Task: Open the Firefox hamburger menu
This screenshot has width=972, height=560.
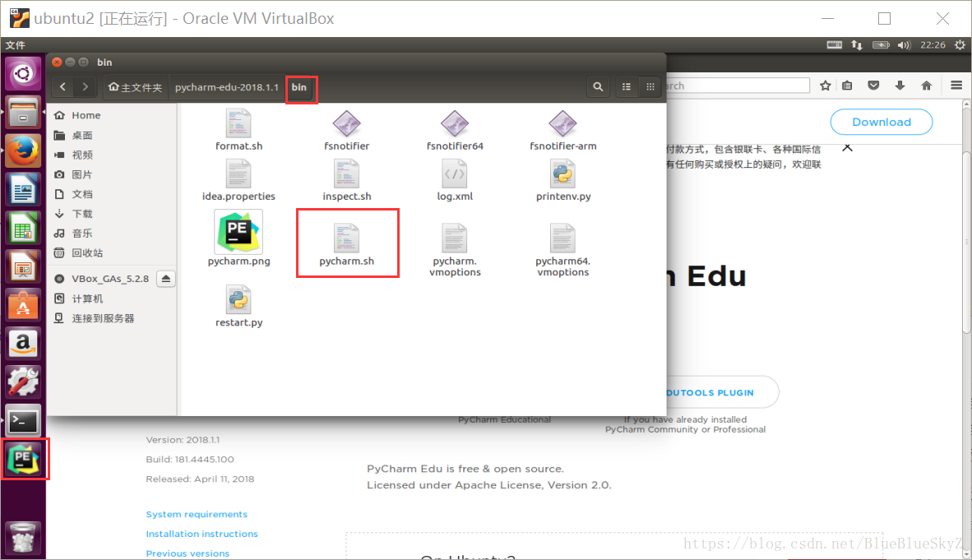Action: click(x=956, y=86)
